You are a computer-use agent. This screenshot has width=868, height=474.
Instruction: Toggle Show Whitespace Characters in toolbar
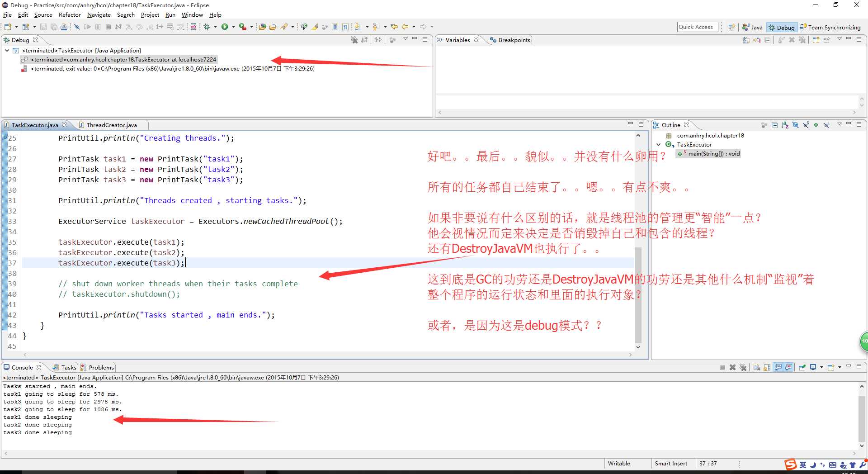click(x=345, y=27)
